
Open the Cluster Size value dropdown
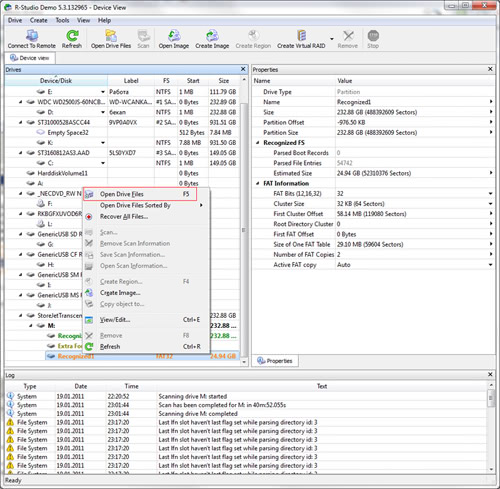click(491, 204)
